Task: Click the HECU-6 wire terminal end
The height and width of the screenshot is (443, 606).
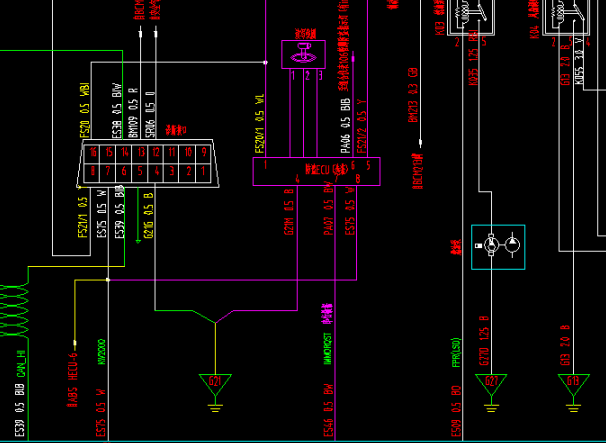Action: coord(75,342)
